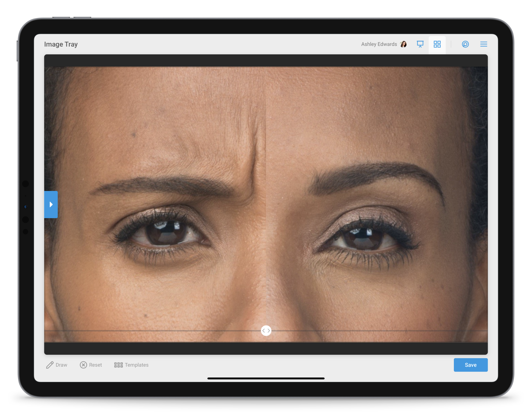Click the Templates text label
532x416 pixels.
(137, 365)
